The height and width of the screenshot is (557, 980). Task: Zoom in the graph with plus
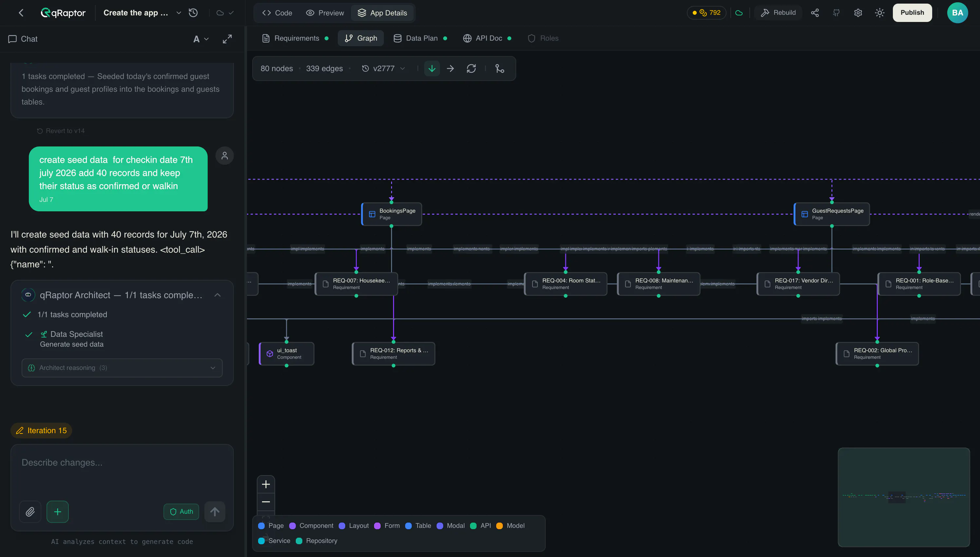coord(266,484)
